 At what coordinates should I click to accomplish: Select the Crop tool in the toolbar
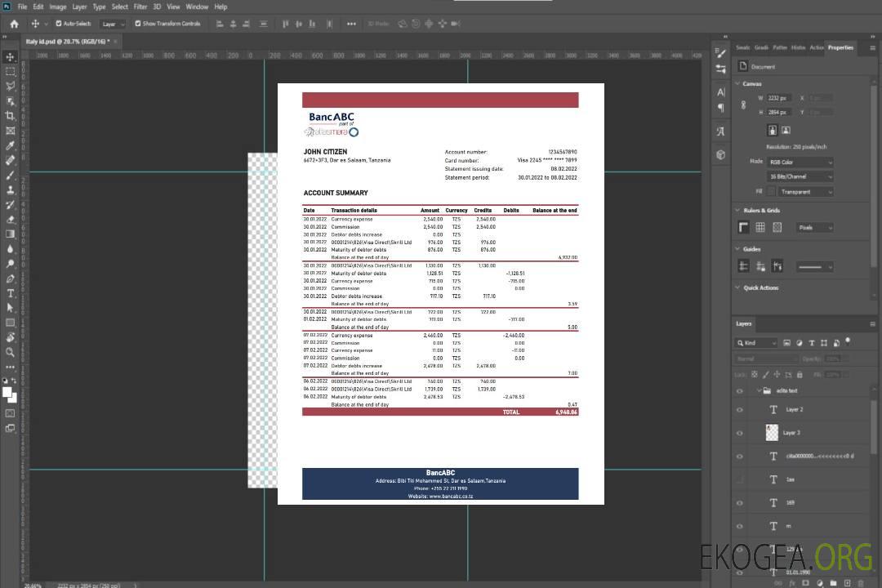click(11, 116)
